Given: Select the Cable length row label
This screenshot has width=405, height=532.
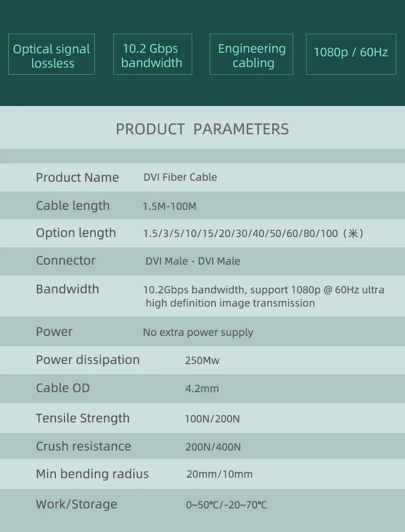Looking at the screenshot, I should (x=73, y=206).
